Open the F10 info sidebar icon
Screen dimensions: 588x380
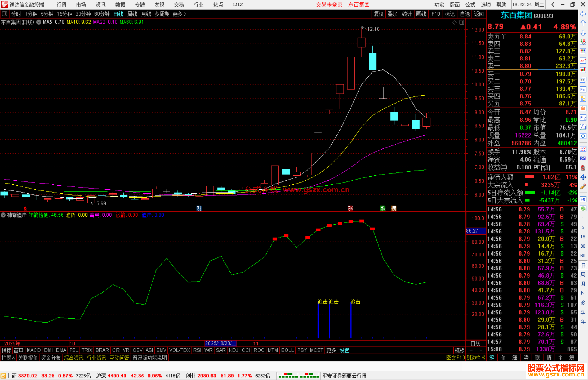[583, 90]
